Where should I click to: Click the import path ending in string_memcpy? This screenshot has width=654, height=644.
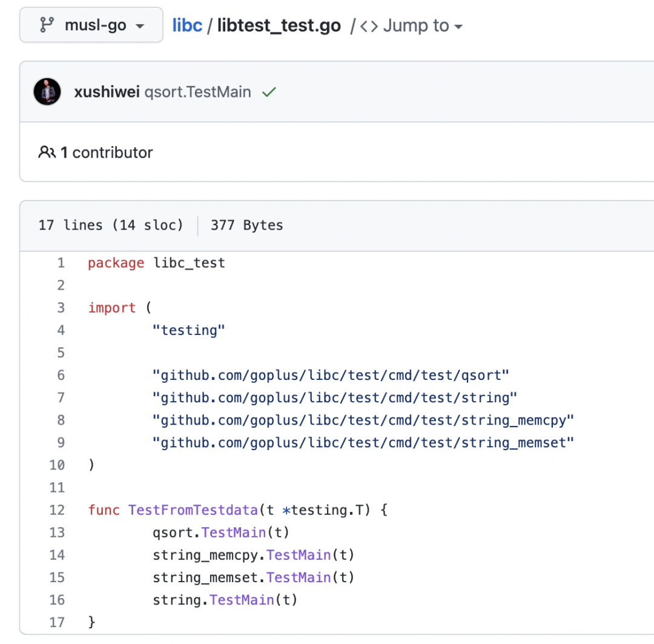363,420
